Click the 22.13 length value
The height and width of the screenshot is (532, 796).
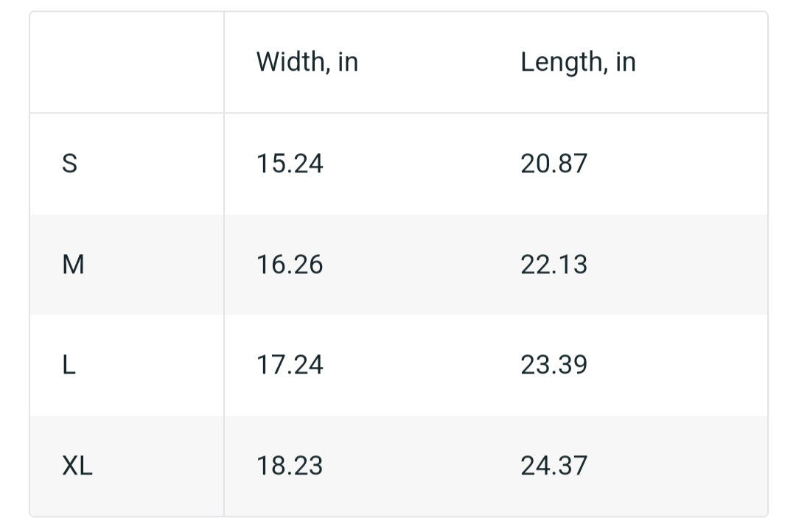(554, 265)
